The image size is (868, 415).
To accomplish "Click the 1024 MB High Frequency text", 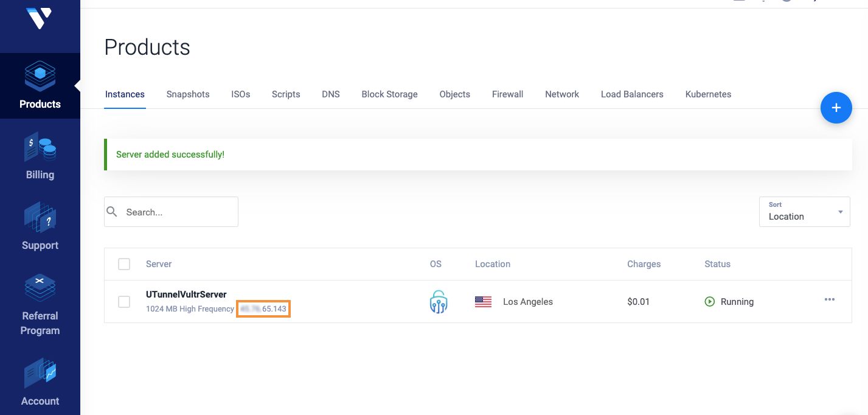I will (190, 309).
